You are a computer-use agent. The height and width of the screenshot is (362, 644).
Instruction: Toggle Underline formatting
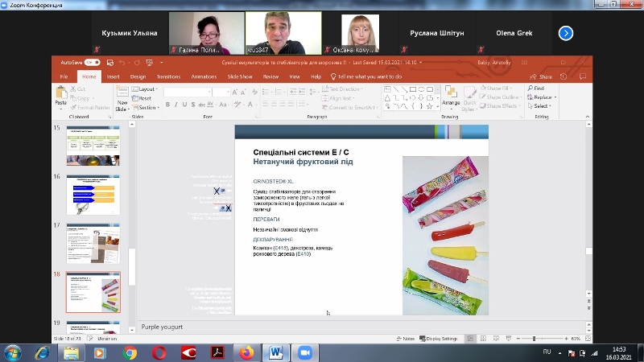coord(184,105)
